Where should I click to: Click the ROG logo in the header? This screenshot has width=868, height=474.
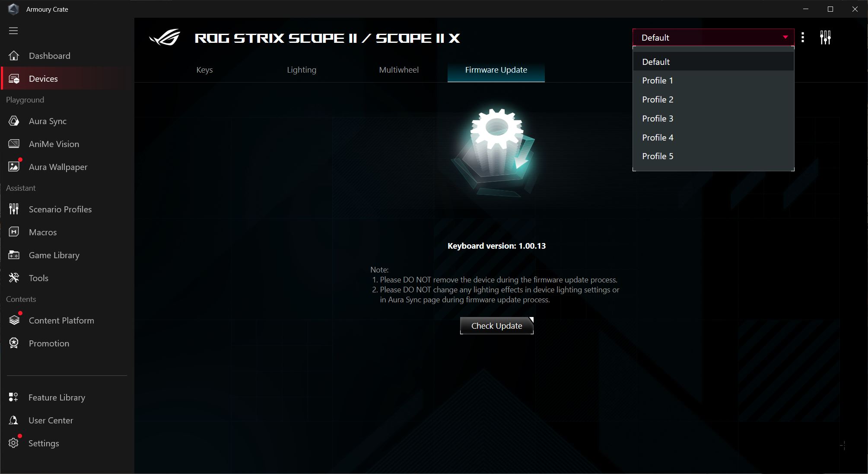coord(165,38)
